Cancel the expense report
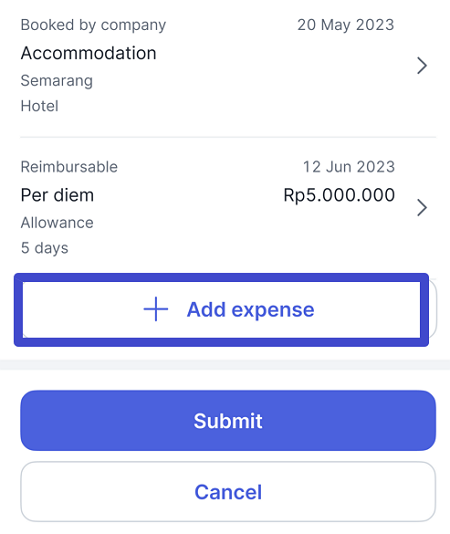This screenshot has height=534, width=450. point(228,491)
